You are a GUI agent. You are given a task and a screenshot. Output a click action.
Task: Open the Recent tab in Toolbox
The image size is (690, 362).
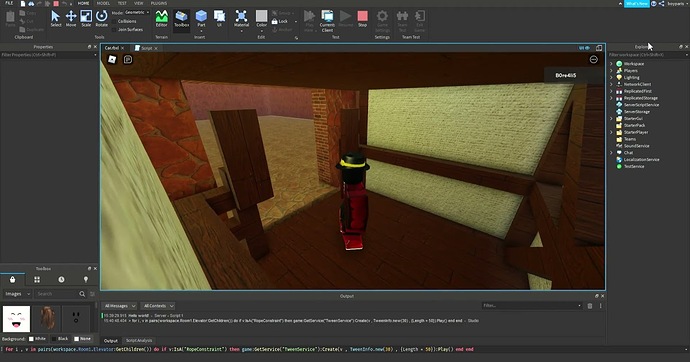coord(61,279)
